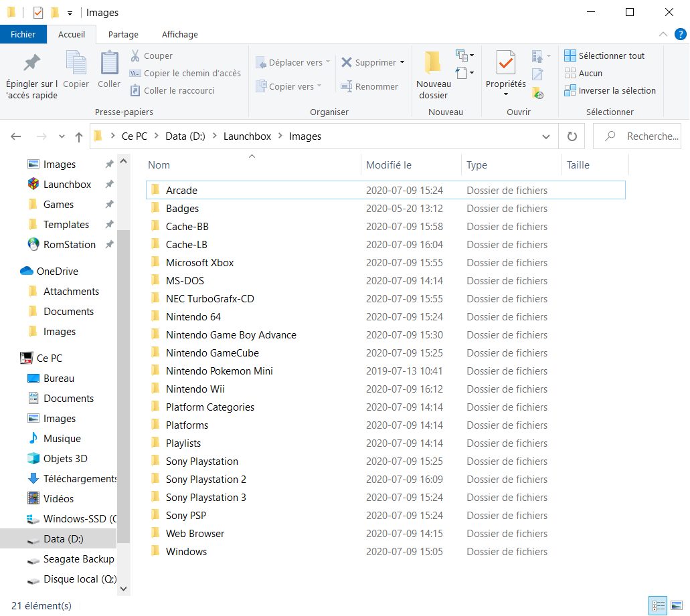Select OneDrive in the navigation pane
This screenshot has width=690, height=616.
(x=50, y=272)
